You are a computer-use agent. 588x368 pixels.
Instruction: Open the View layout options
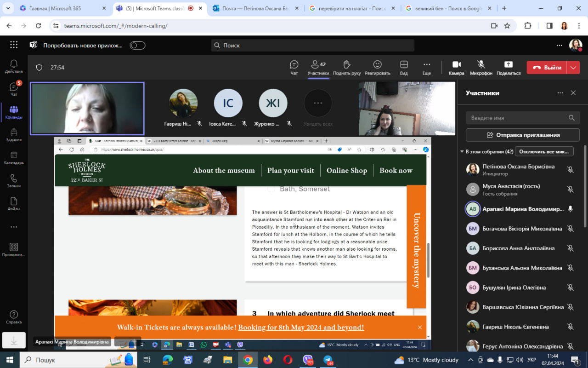(404, 67)
